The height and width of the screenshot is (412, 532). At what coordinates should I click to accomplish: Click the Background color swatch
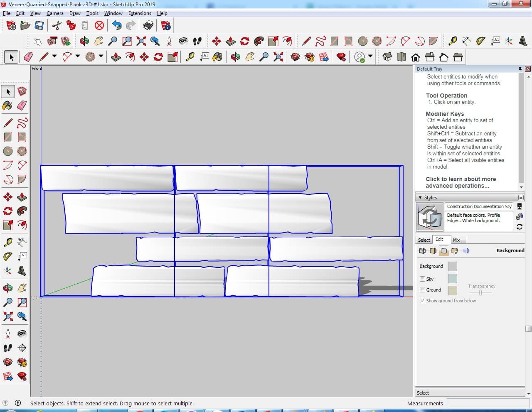point(453,266)
